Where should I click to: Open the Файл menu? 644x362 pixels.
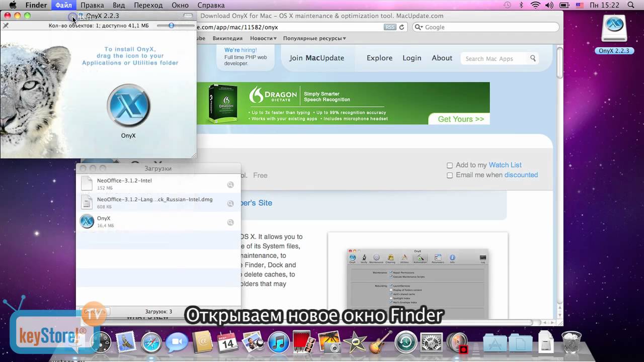tap(63, 5)
